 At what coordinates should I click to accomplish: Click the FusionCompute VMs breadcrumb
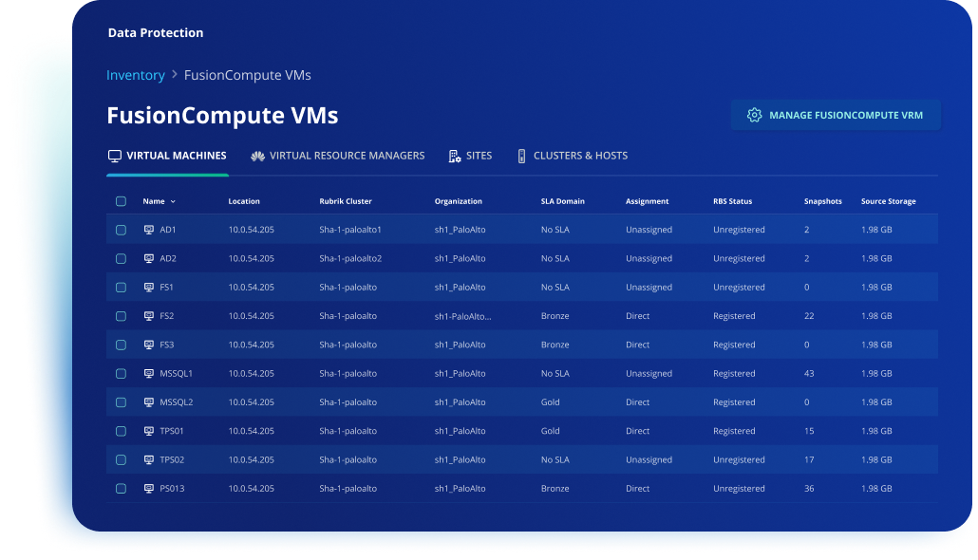tap(247, 75)
